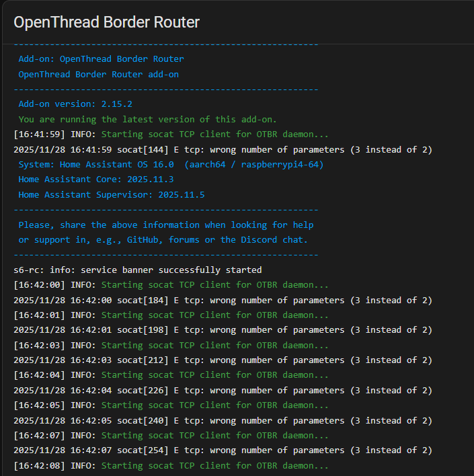
Task: Click the [16:42:00] INFO log entry
Action: click(x=171, y=285)
